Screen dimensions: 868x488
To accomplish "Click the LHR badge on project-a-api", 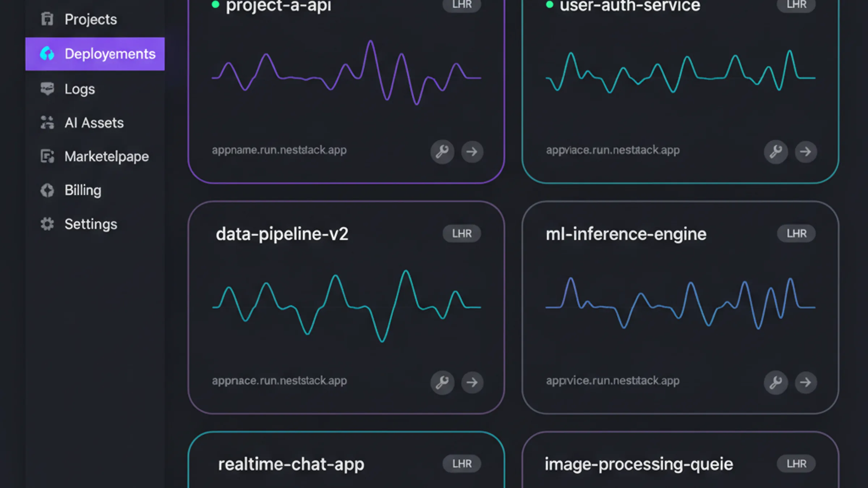I will tap(462, 5).
